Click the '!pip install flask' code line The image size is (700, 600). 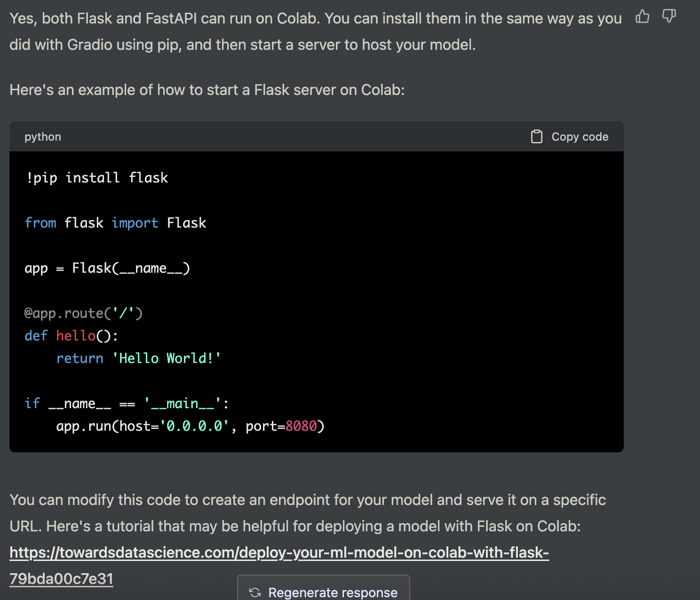point(97,178)
